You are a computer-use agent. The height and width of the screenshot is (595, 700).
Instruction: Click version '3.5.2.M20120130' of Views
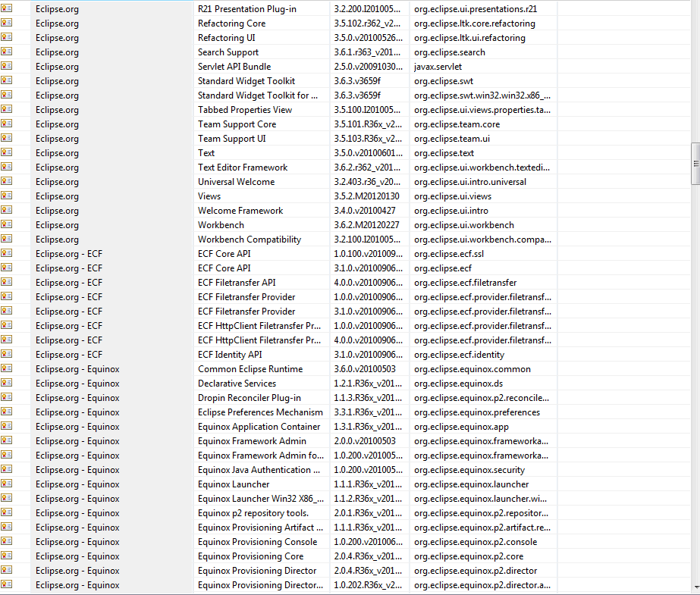(366, 196)
